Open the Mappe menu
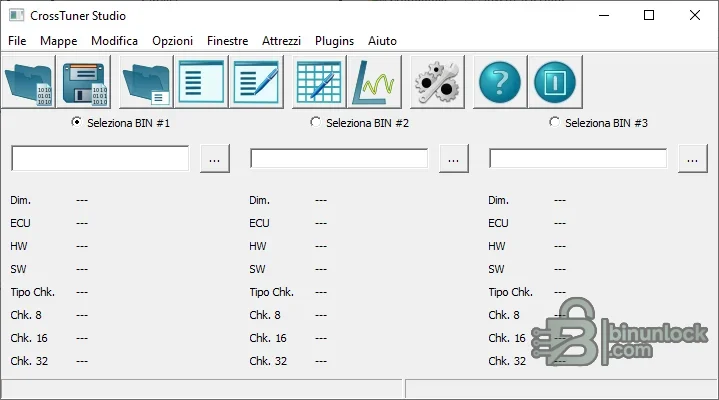The height and width of the screenshot is (400, 719). pyautogui.click(x=59, y=41)
